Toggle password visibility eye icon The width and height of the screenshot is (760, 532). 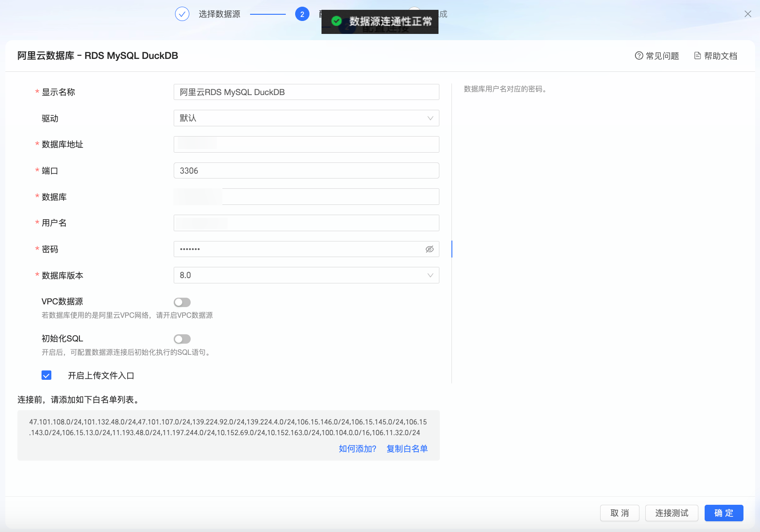coord(430,249)
